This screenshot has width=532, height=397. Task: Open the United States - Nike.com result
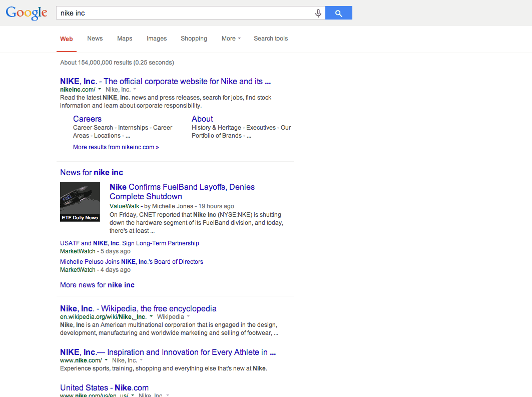104,387
